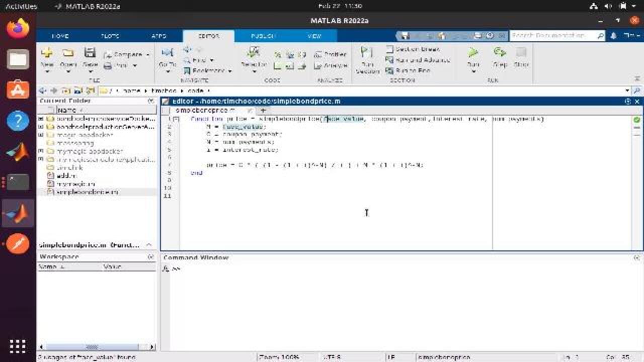Click the Search Documentation field
This screenshot has width=644, height=362.
tap(553, 36)
